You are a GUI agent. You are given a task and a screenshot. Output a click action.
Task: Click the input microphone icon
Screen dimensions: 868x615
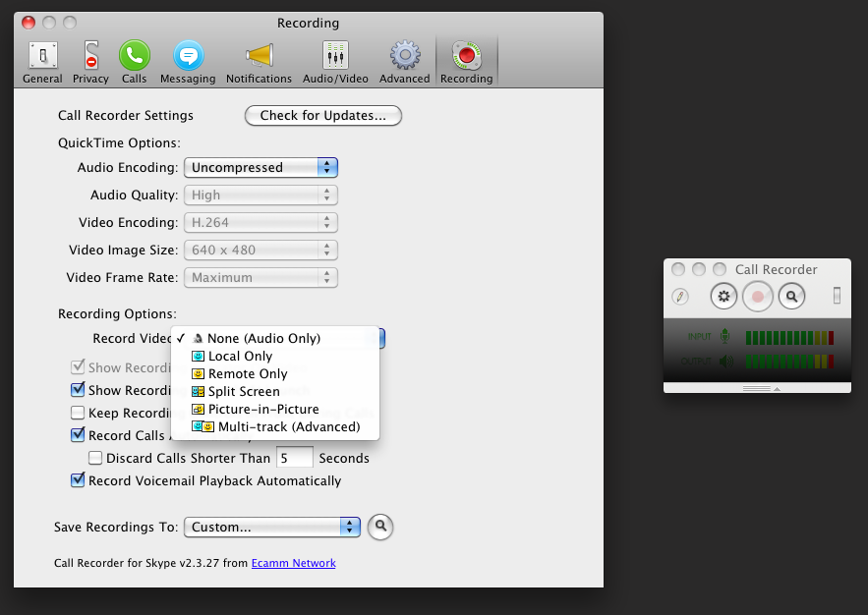724,336
